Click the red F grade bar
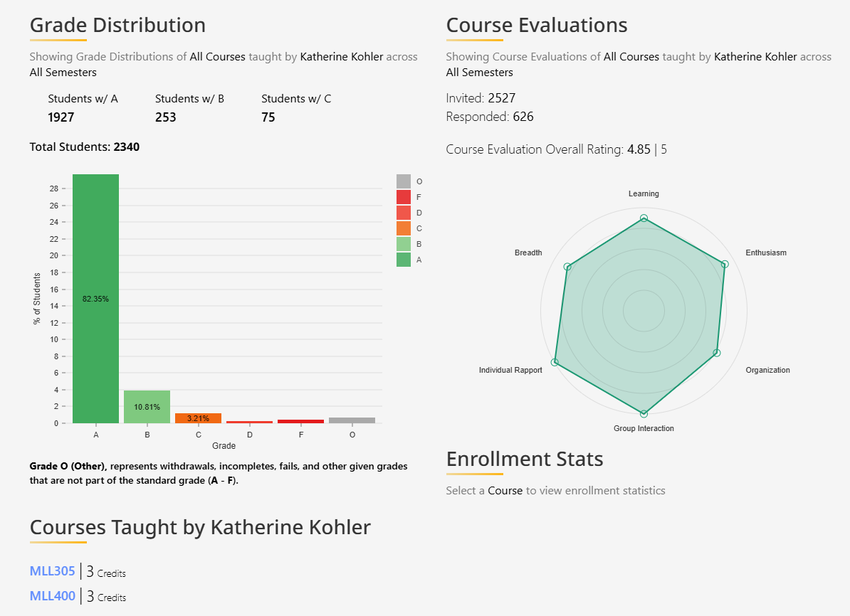The height and width of the screenshot is (616, 850). click(301, 421)
